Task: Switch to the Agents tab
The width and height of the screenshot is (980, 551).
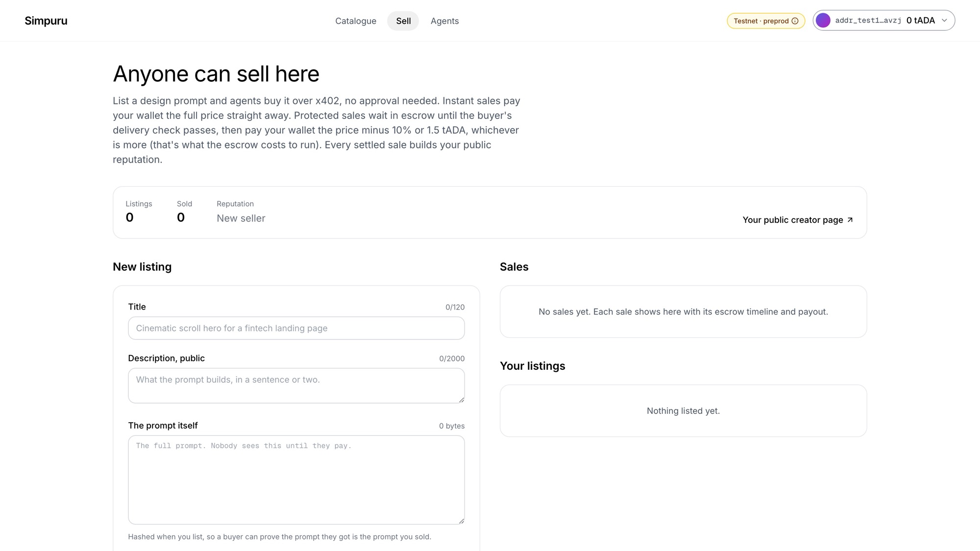Action: 444,21
